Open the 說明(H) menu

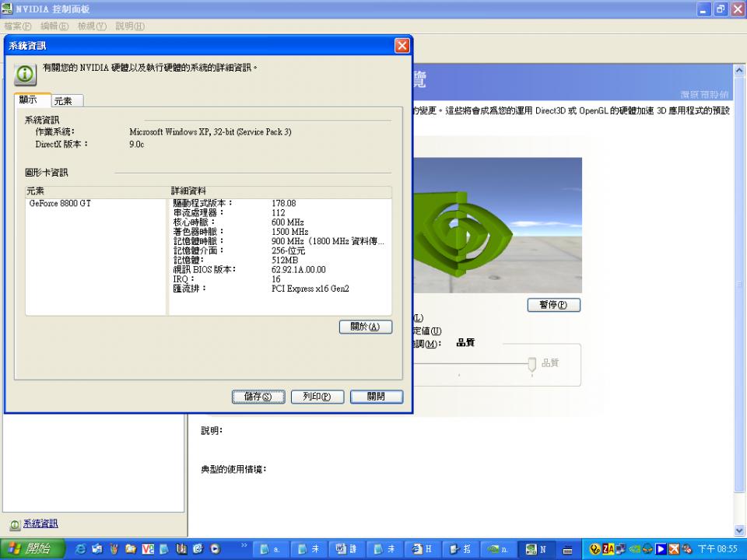click(130, 26)
